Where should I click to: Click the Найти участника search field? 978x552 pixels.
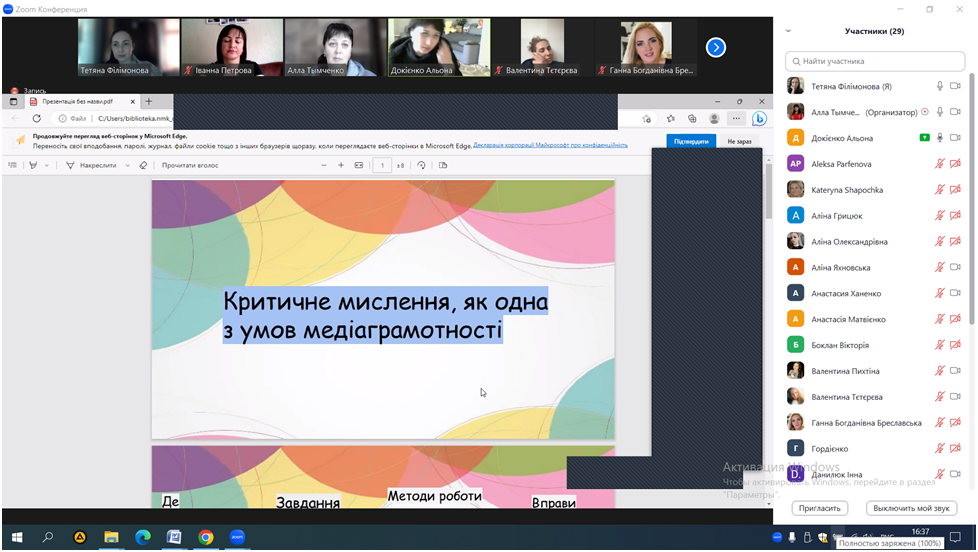[873, 61]
